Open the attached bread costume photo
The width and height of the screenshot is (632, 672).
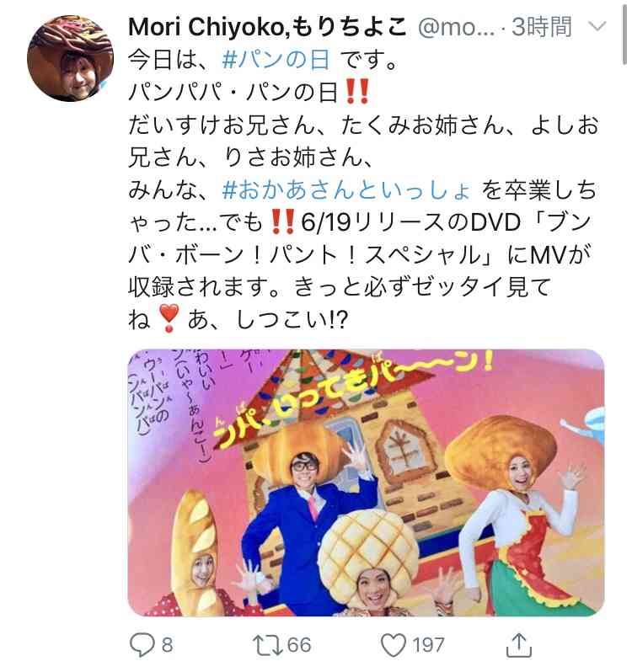(366, 483)
